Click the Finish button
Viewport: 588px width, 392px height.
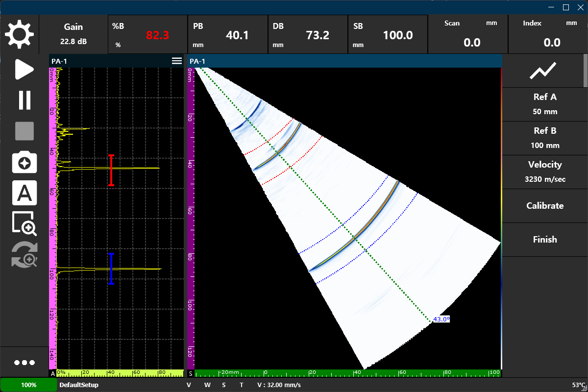click(x=545, y=240)
